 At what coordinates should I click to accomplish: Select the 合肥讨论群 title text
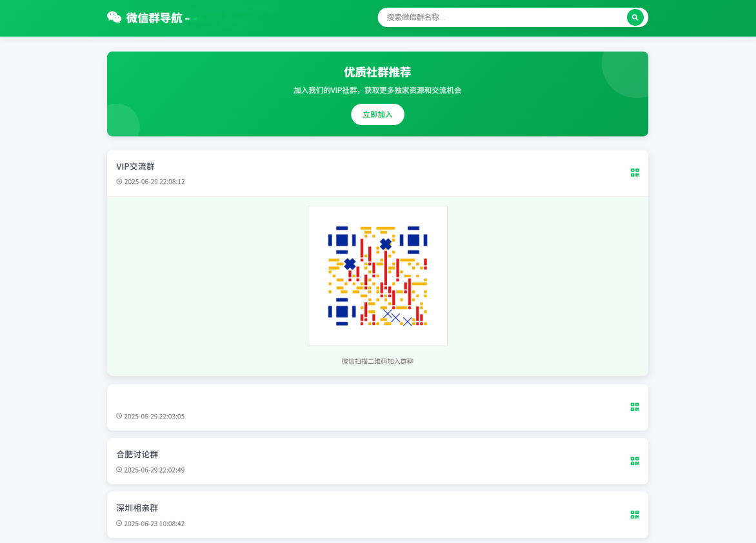pos(137,454)
